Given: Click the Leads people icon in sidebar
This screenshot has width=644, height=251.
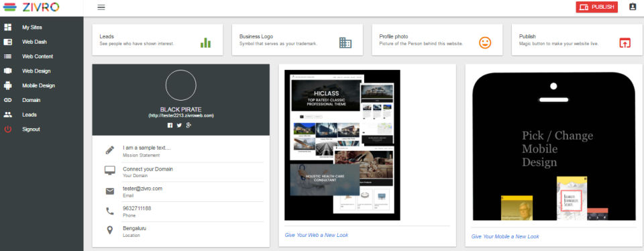Looking at the screenshot, I should tap(8, 115).
